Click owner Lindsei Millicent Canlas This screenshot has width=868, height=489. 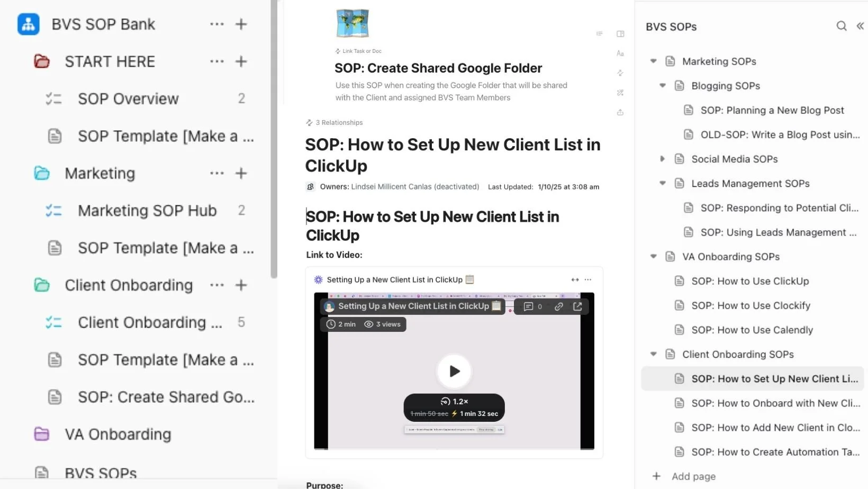(x=415, y=187)
